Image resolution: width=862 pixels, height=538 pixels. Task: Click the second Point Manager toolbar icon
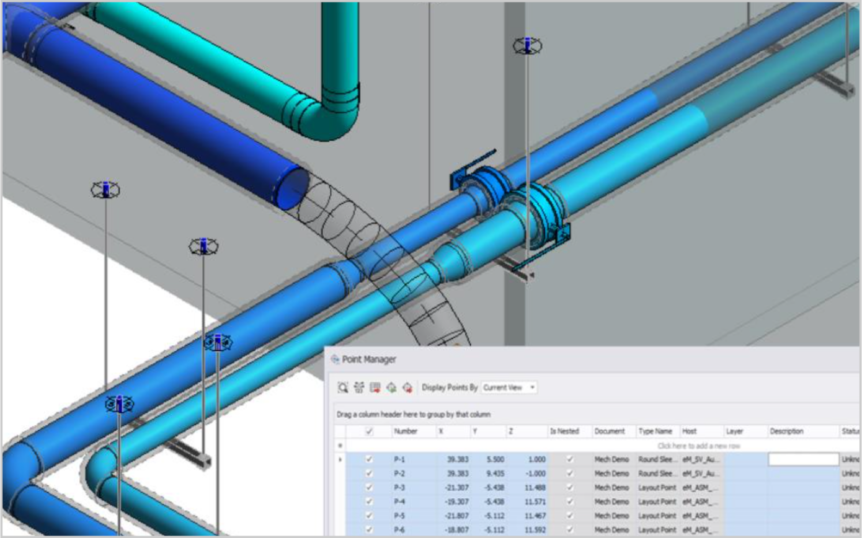click(359, 387)
